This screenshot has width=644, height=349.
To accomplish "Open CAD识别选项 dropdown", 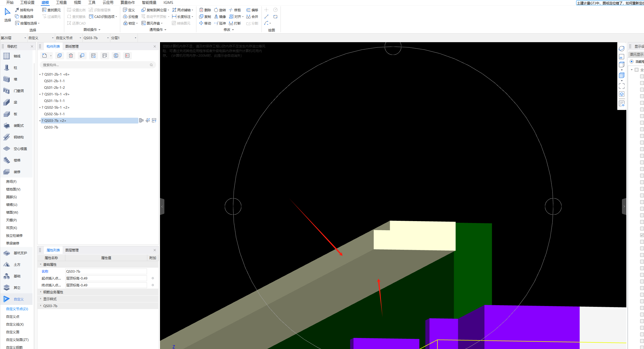I will tap(103, 17).
